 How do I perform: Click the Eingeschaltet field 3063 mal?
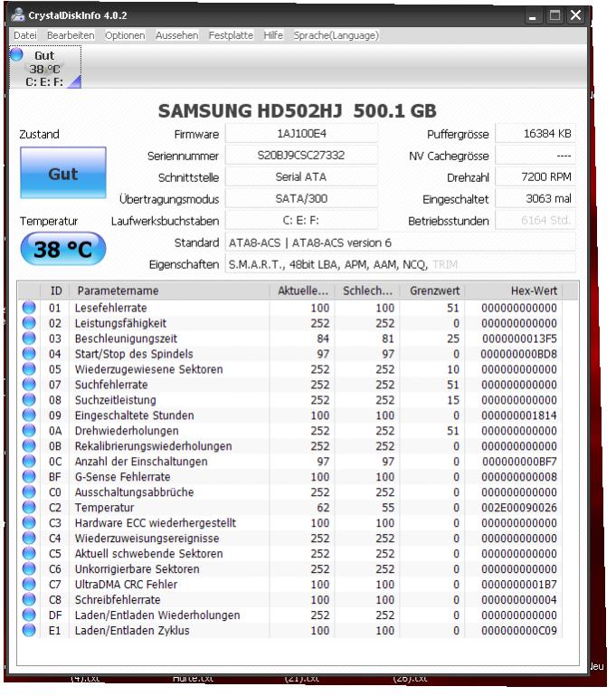535,199
